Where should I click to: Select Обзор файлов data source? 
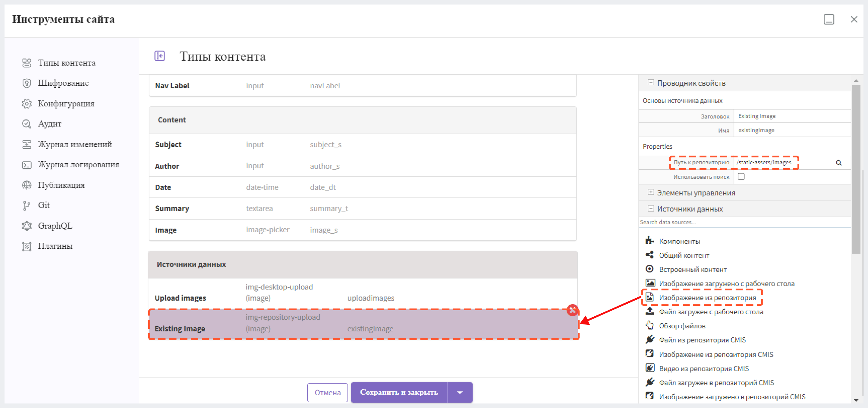(682, 326)
